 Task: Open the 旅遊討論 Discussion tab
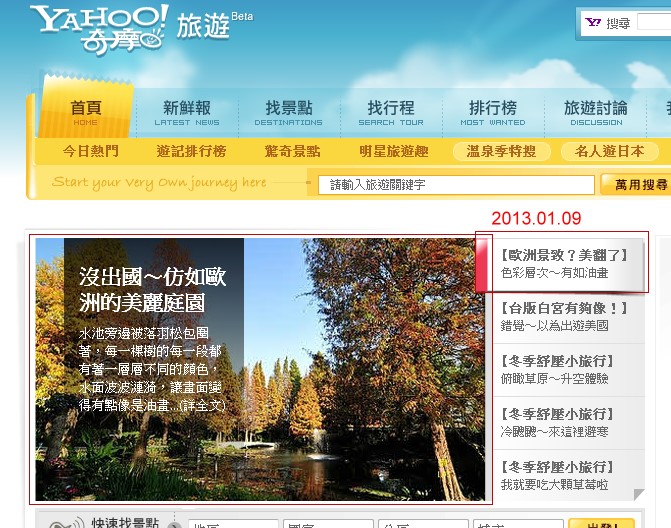pos(596,113)
